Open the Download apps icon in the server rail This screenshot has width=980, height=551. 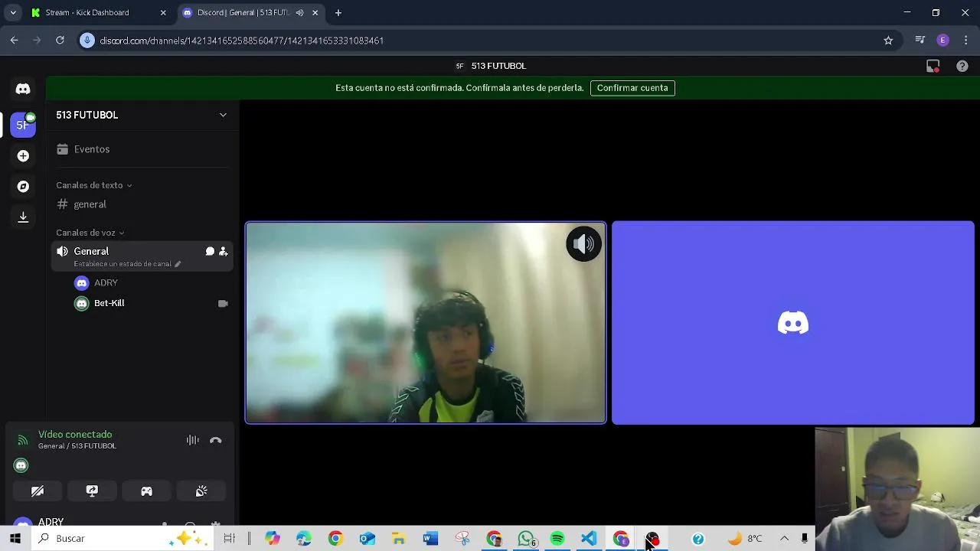point(23,217)
